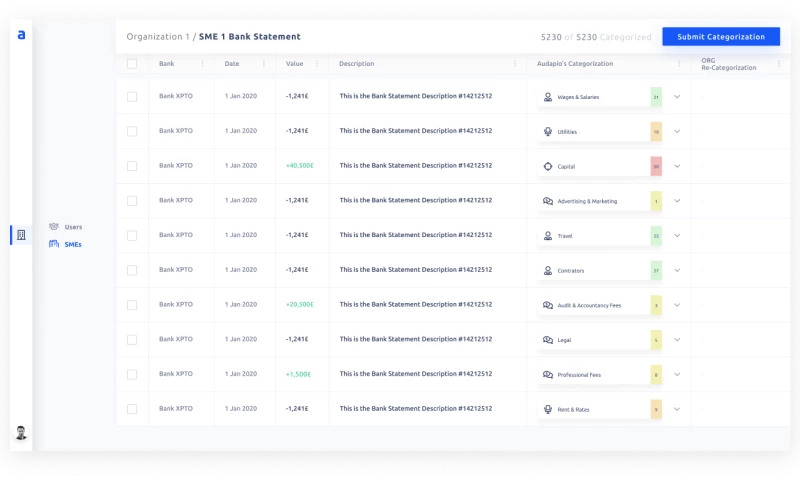The width and height of the screenshot is (800, 480).
Task: Click the Submit Categorization button
Action: click(x=720, y=37)
